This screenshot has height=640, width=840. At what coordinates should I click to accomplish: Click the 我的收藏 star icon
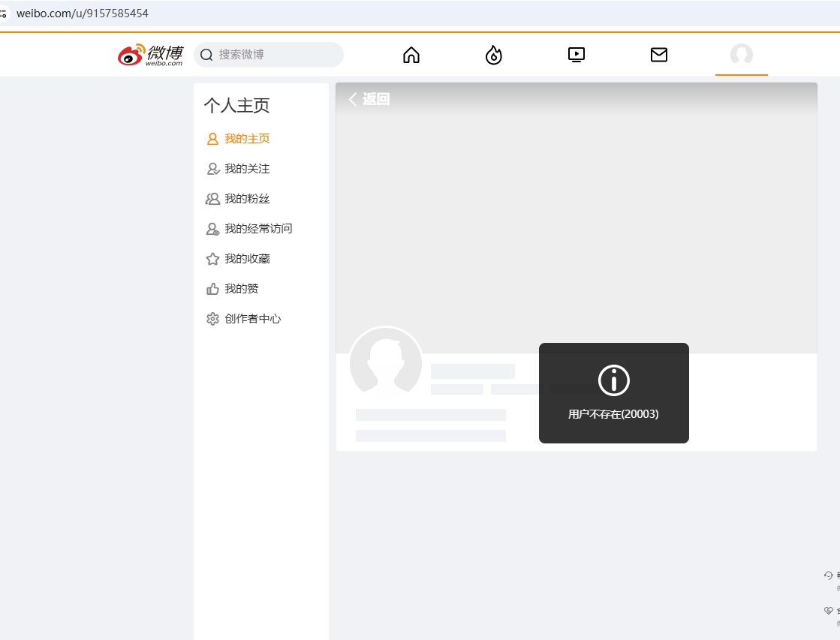pyautogui.click(x=212, y=259)
